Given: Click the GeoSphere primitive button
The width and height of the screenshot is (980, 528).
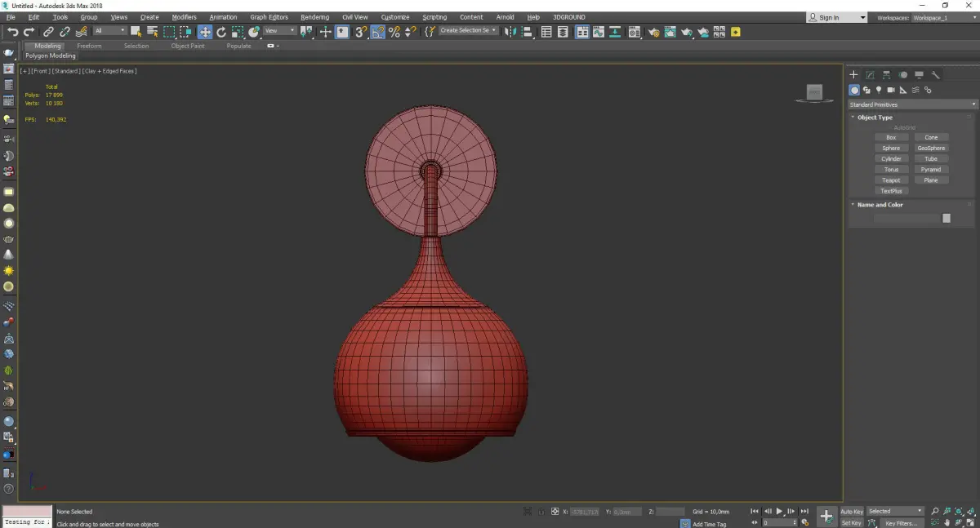Looking at the screenshot, I should pyautogui.click(x=931, y=149).
